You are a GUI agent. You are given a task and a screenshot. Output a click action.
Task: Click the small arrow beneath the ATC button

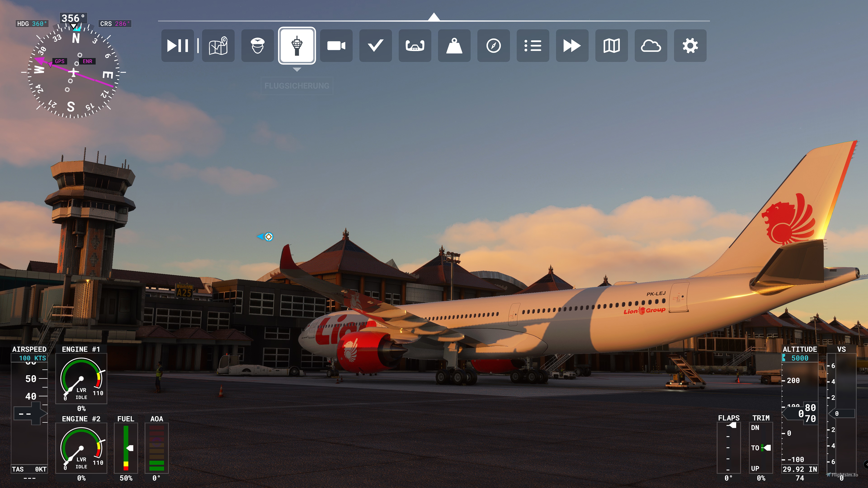(x=297, y=69)
